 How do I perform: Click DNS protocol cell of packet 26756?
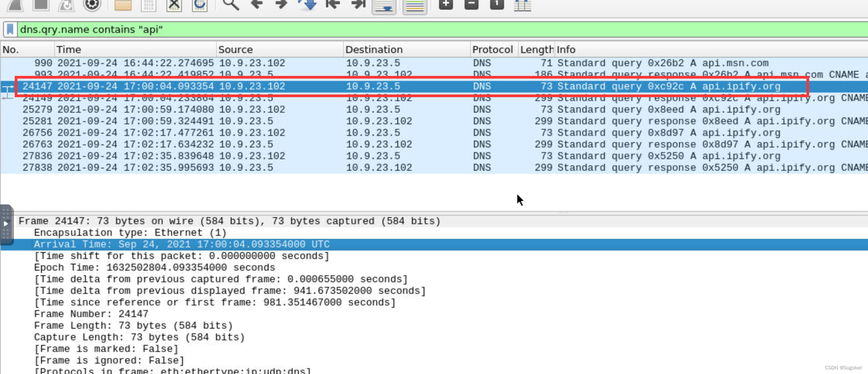(482, 133)
